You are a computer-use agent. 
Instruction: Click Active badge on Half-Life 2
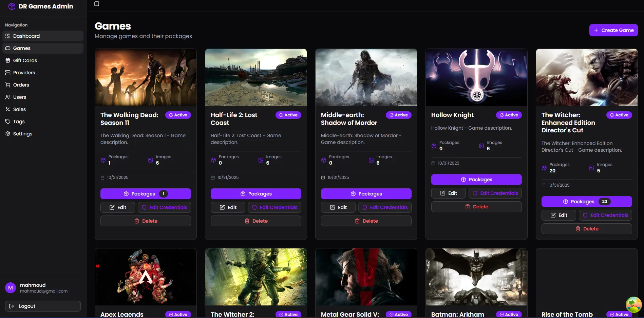[x=288, y=115]
